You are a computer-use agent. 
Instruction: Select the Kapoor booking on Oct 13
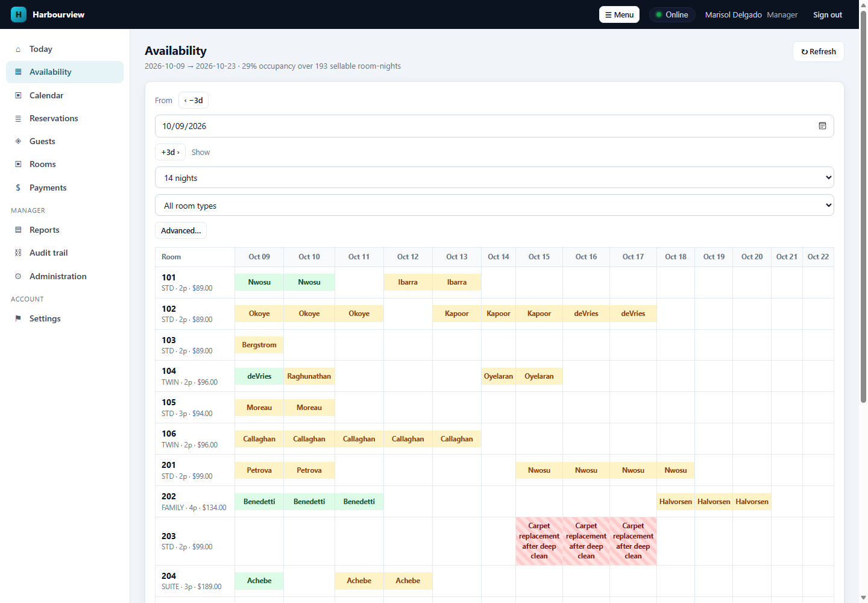point(457,314)
